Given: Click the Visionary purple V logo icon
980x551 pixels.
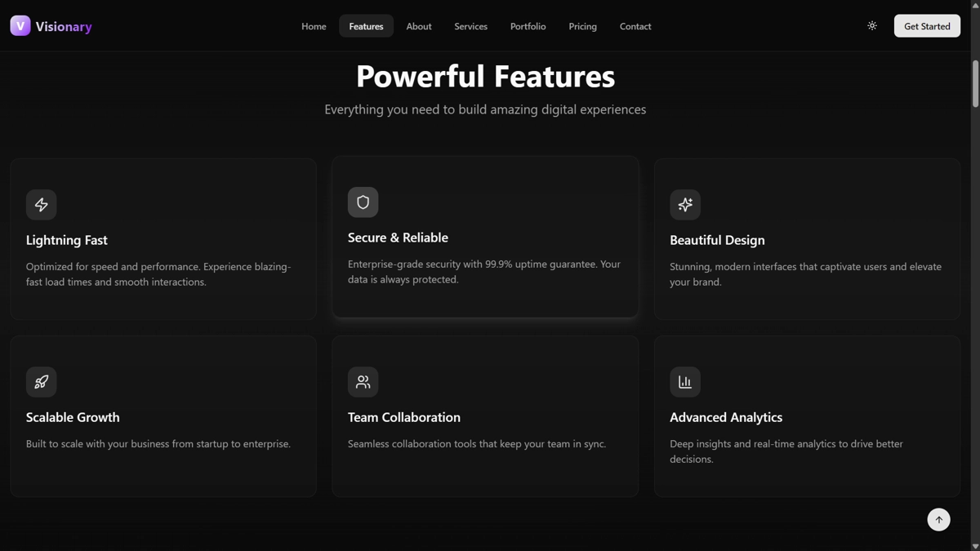Looking at the screenshot, I should click(20, 26).
